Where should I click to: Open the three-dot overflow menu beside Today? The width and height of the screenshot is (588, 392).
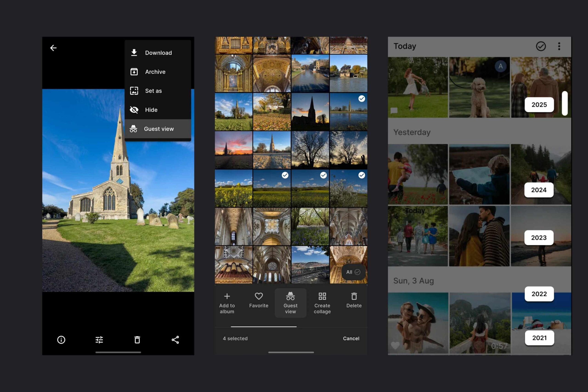[x=559, y=46]
